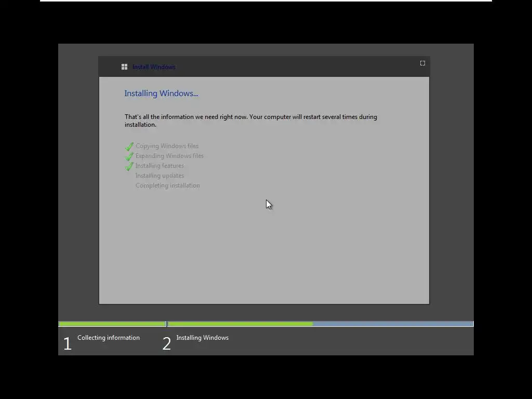Click the 'Installing Windows...' heading

point(161,94)
